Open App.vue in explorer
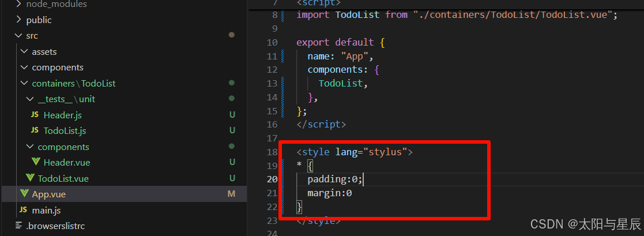The height and width of the screenshot is (236, 644). click(x=49, y=194)
